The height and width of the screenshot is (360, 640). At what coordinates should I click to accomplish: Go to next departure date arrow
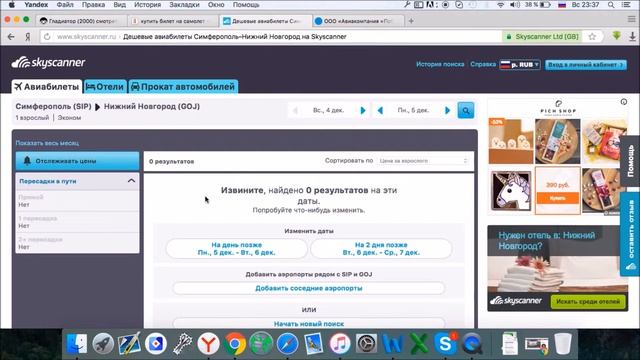tap(362, 110)
